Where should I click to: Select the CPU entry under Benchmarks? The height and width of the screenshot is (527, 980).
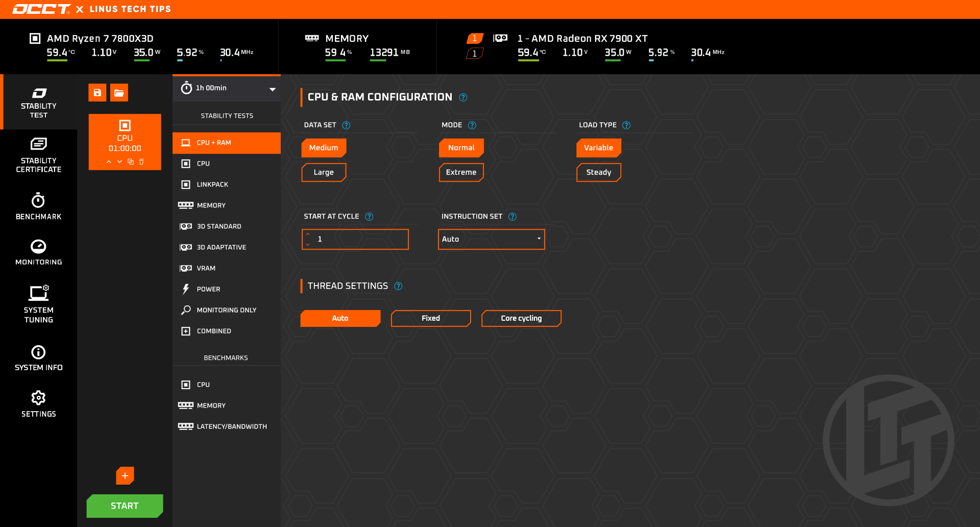(x=227, y=385)
